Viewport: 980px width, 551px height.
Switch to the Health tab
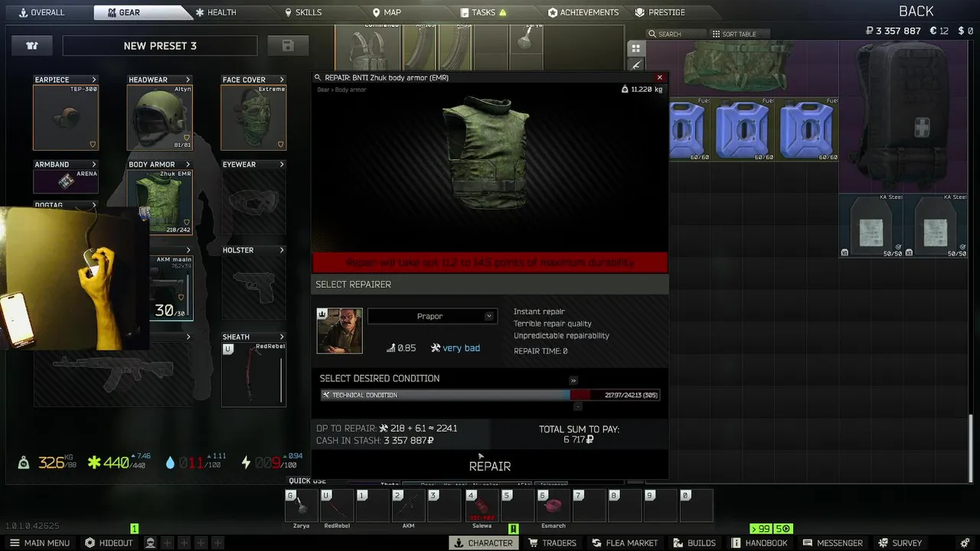(x=216, y=12)
